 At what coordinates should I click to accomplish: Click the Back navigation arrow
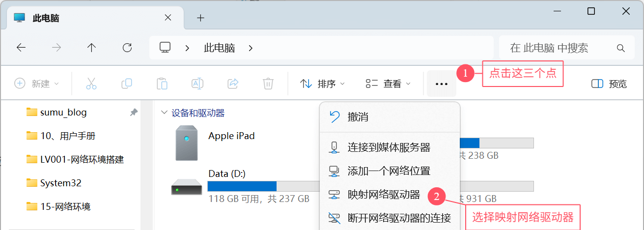[x=21, y=48]
